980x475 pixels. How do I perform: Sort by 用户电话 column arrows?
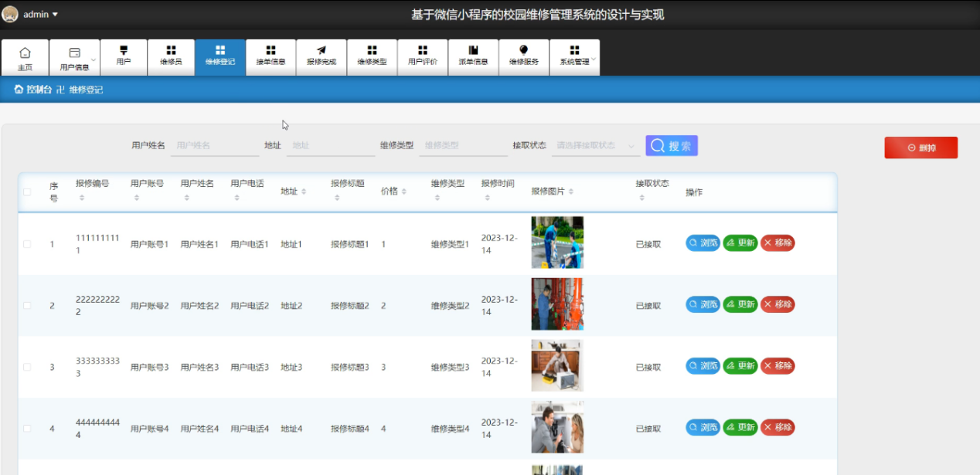[237, 198]
